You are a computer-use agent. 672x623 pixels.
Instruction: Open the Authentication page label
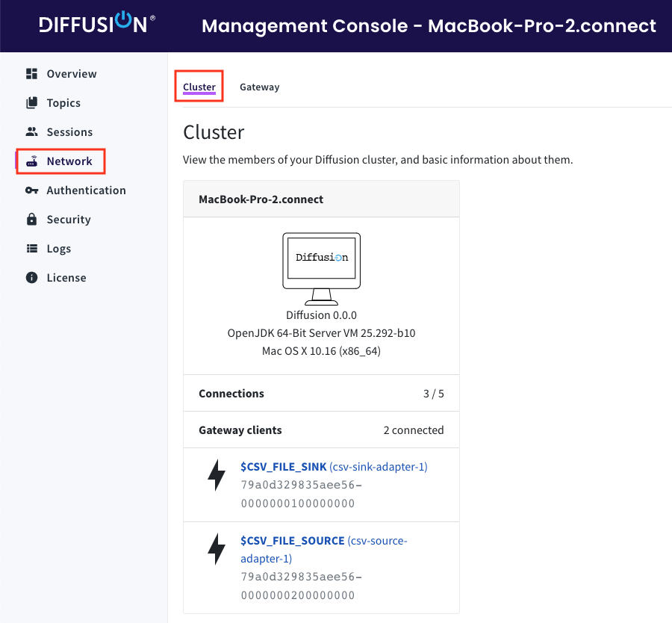click(x=86, y=190)
